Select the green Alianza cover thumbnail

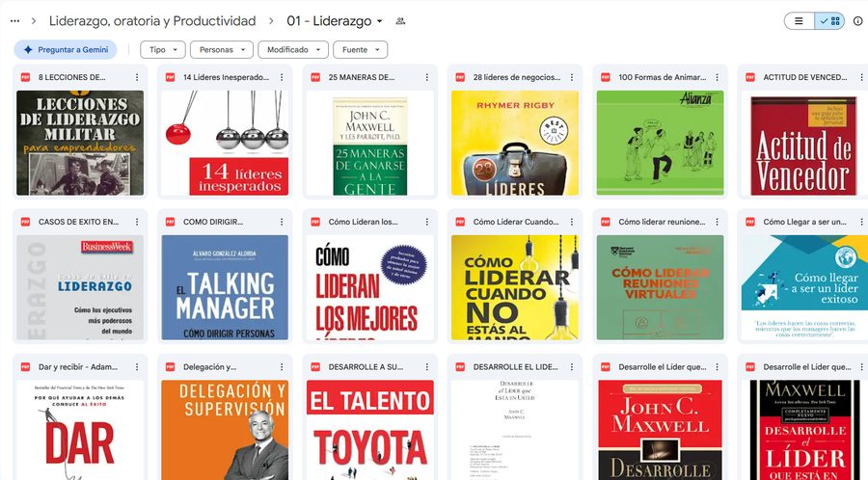pos(660,143)
